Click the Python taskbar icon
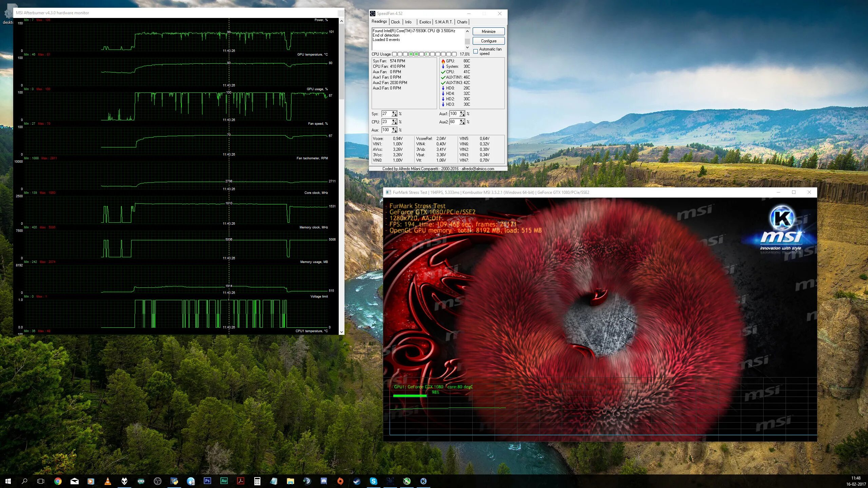Screen dimensions: 868x488 (174, 481)
